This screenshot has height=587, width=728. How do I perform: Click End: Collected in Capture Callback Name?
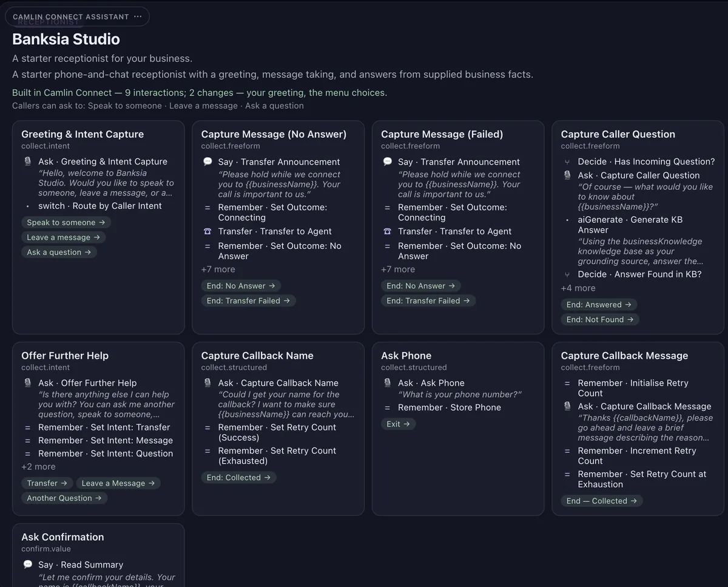coord(239,478)
